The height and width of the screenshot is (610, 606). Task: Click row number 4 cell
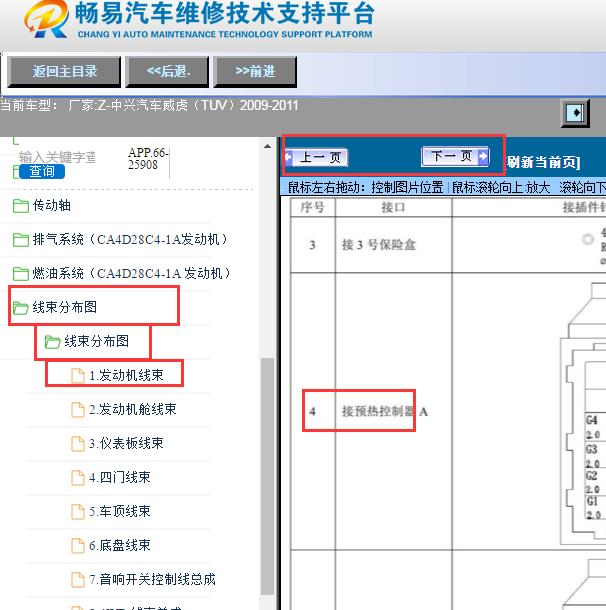312,412
